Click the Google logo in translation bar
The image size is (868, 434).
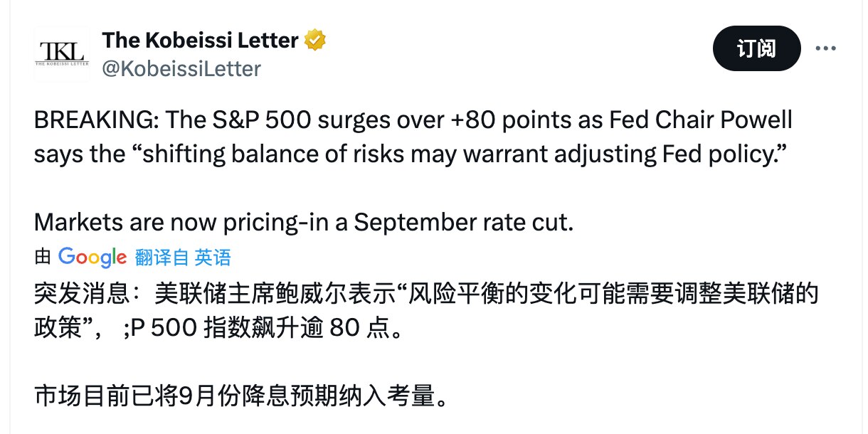(x=91, y=258)
